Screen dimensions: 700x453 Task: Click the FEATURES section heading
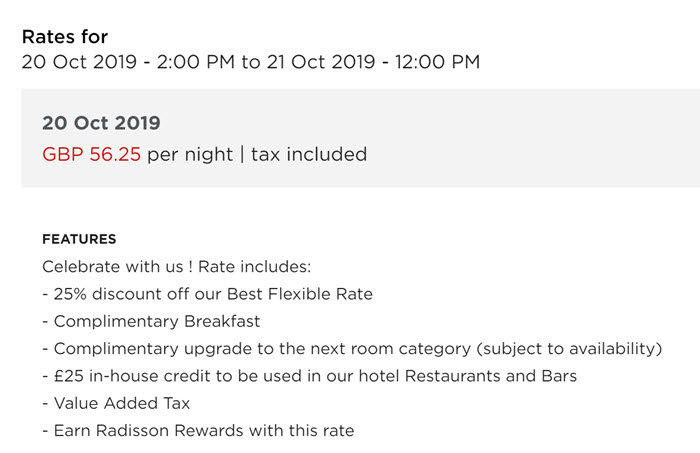[x=79, y=239]
